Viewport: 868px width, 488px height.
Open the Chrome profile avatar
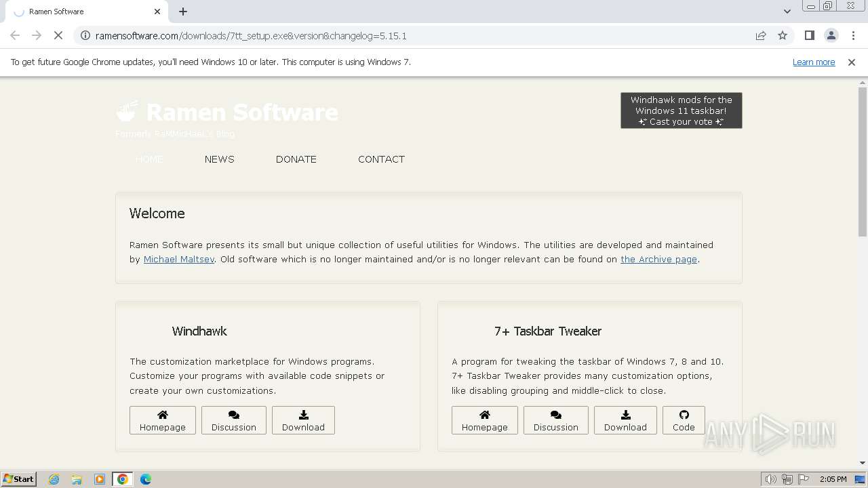pyautogui.click(x=831, y=35)
